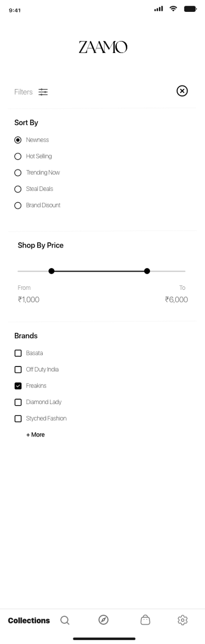Open search via the magnifying glass icon
This screenshot has width=205, height=644.
pos(65,620)
